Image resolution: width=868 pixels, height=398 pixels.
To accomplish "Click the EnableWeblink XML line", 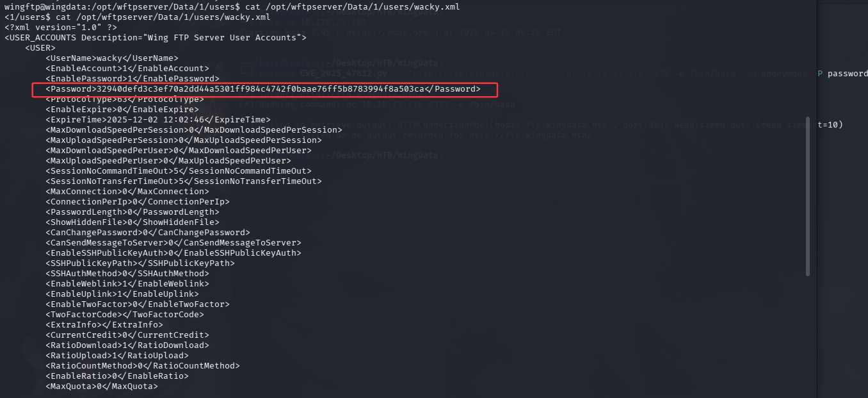I will point(127,284).
